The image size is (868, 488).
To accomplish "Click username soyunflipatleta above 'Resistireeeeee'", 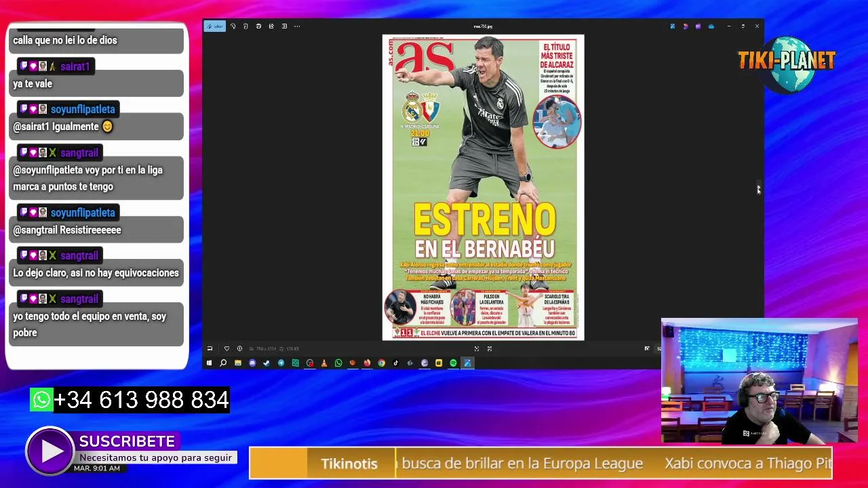I will pos(83,213).
